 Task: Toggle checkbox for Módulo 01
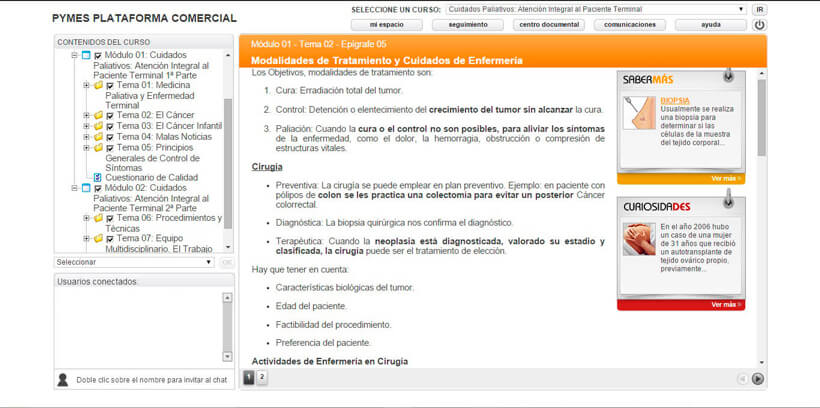point(98,55)
